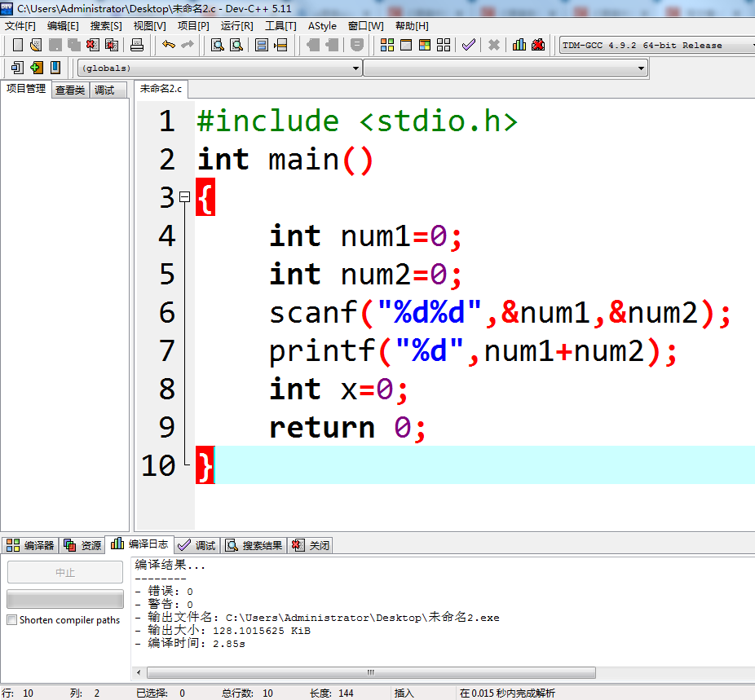Click the compile progress bar

[65, 600]
